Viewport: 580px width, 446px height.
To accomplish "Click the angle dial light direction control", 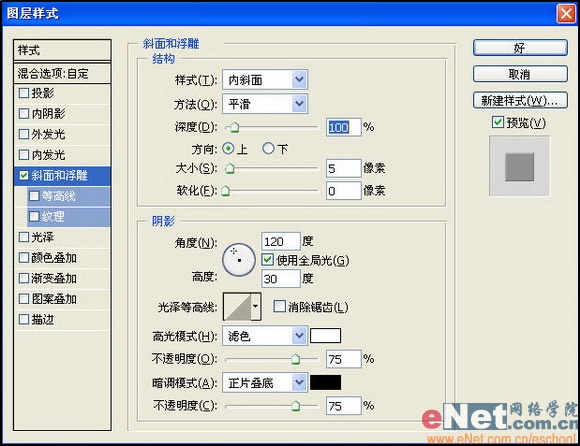I will [239, 260].
